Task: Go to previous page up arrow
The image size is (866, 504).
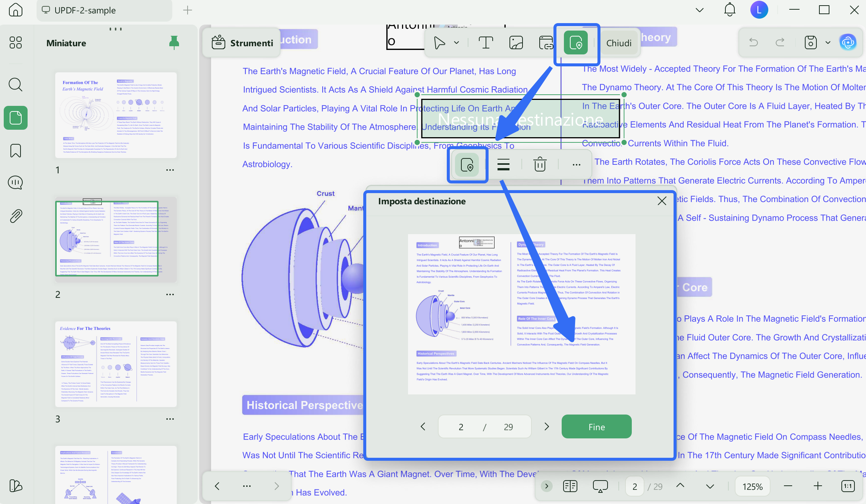Action: coord(680,486)
